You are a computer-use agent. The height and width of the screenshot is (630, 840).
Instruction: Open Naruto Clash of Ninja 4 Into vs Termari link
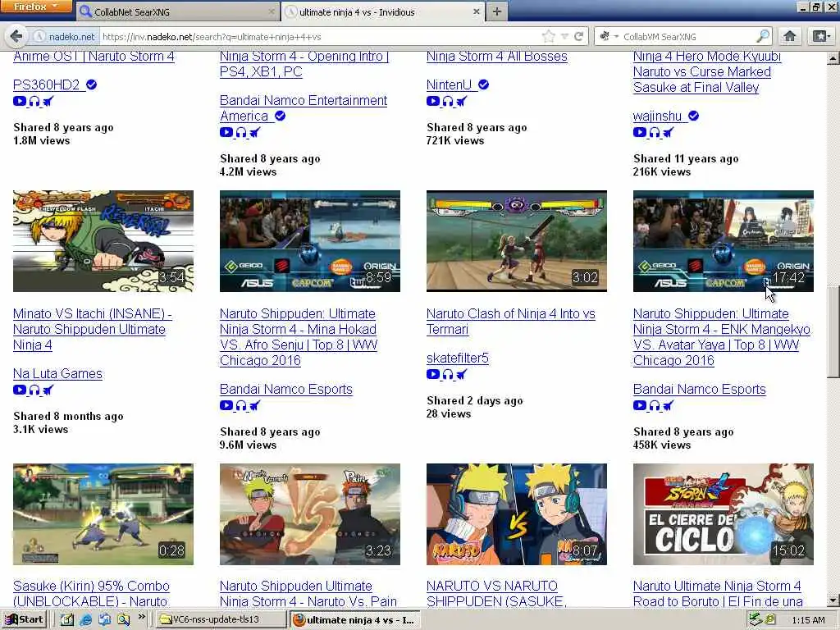point(510,322)
